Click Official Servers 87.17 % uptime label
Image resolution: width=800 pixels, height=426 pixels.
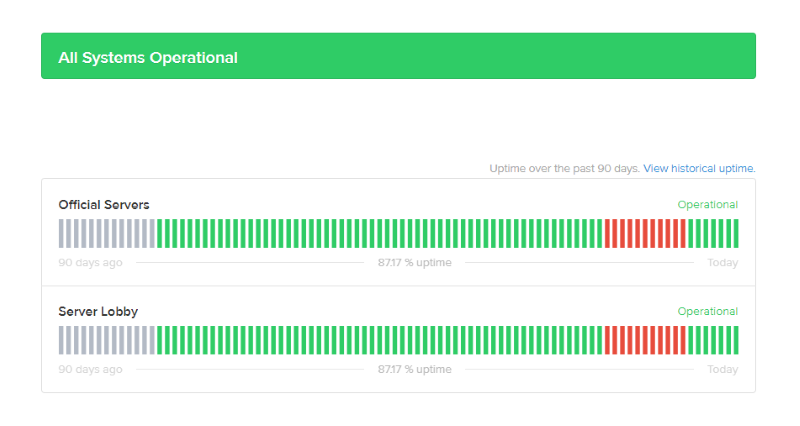point(415,263)
